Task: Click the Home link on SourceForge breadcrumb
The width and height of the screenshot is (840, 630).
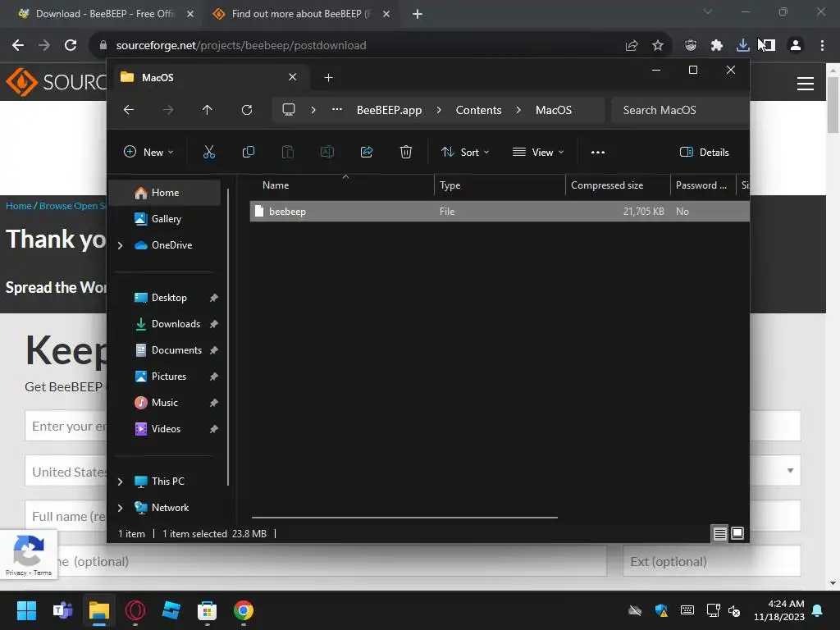Action: click(x=19, y=206)
